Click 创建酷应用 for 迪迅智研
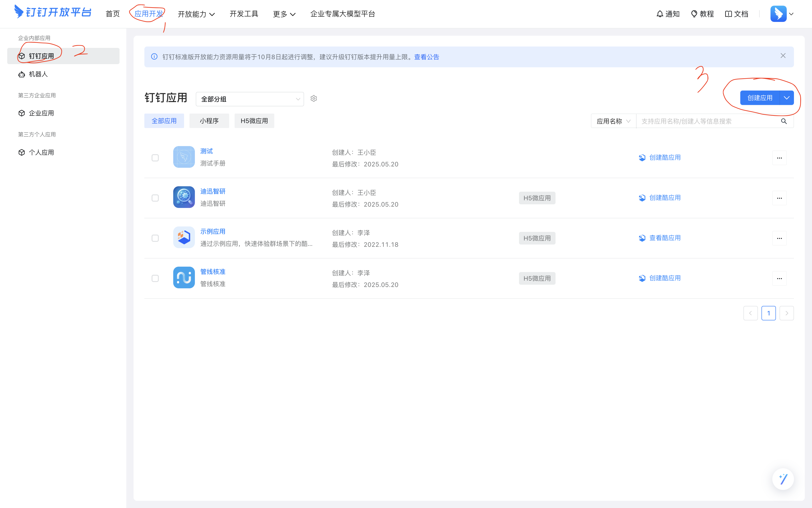The width and height of the screenshot is (812, 508). 660,198
